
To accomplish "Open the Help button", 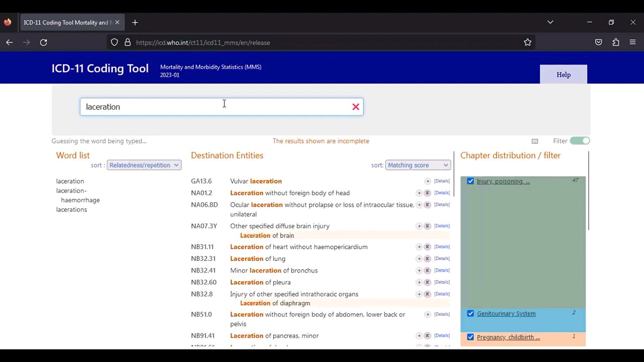I will (563, 75).
